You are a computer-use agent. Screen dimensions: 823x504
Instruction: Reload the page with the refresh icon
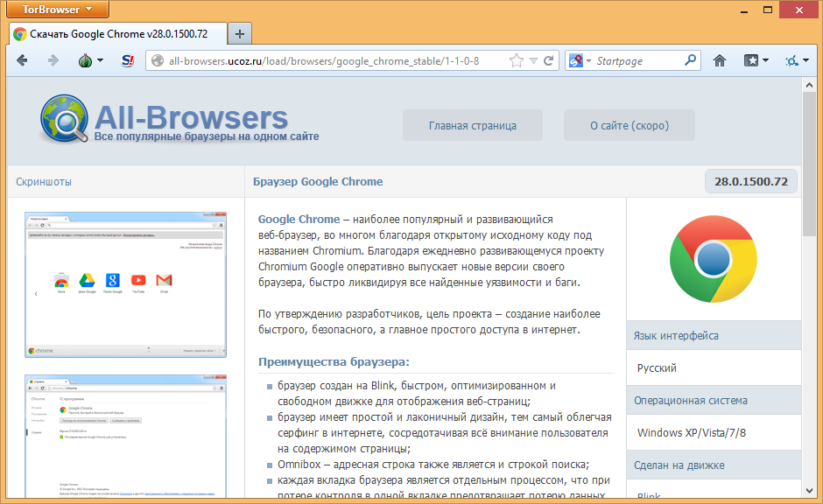point(549,60)
